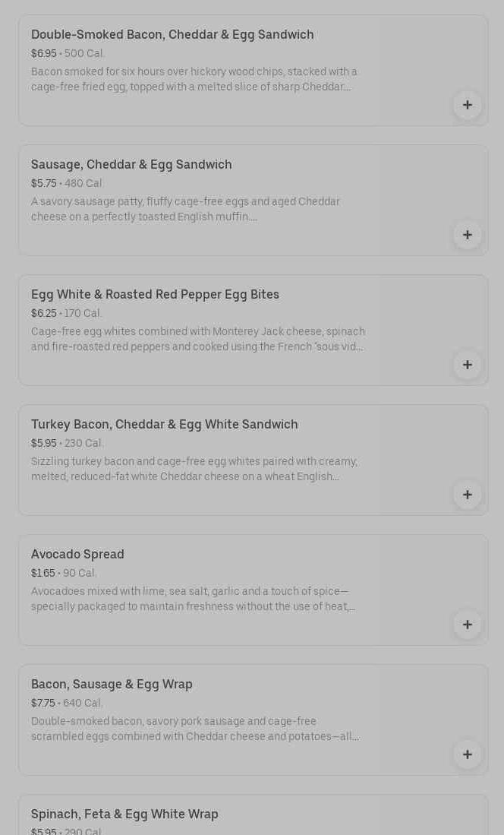This screenshot has height=835, width=504.
Task: Add Double-Smoked Bacon, Cheddar & Egg Sandwich with plus icon
Action: pos(467,105)
